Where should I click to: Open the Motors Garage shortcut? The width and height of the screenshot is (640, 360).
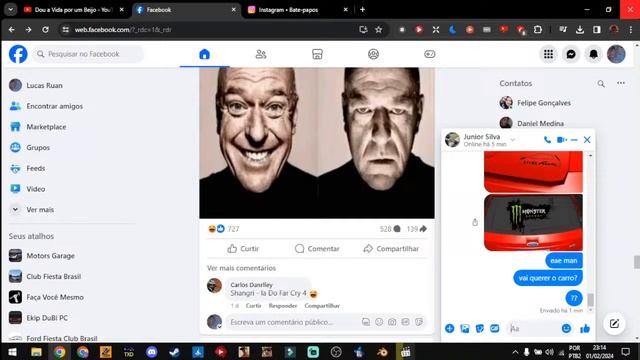pyautogui.click(x=42, y=256)
